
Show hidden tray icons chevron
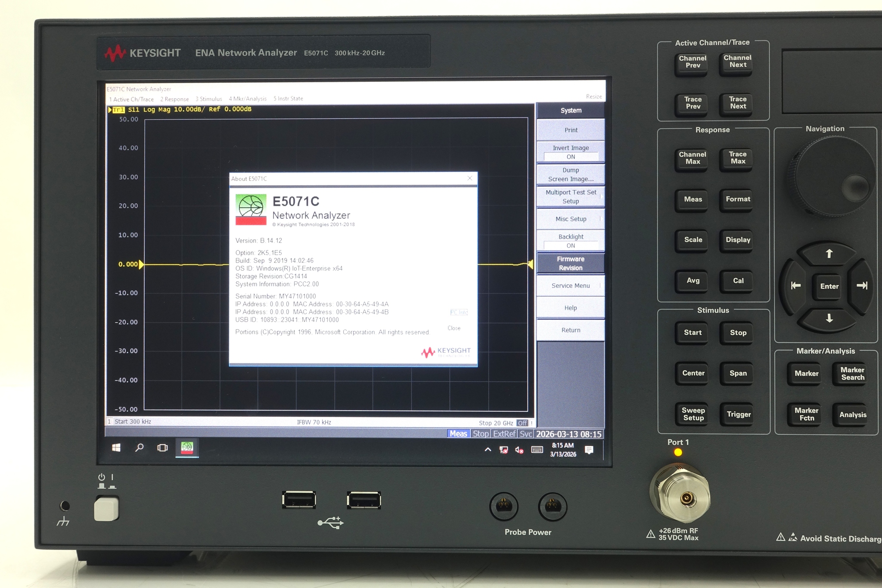(x=488, y=449)
